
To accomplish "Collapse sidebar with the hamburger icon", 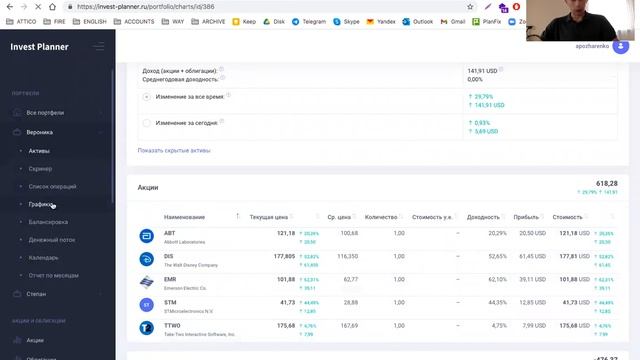I will (x=98, y=47).
